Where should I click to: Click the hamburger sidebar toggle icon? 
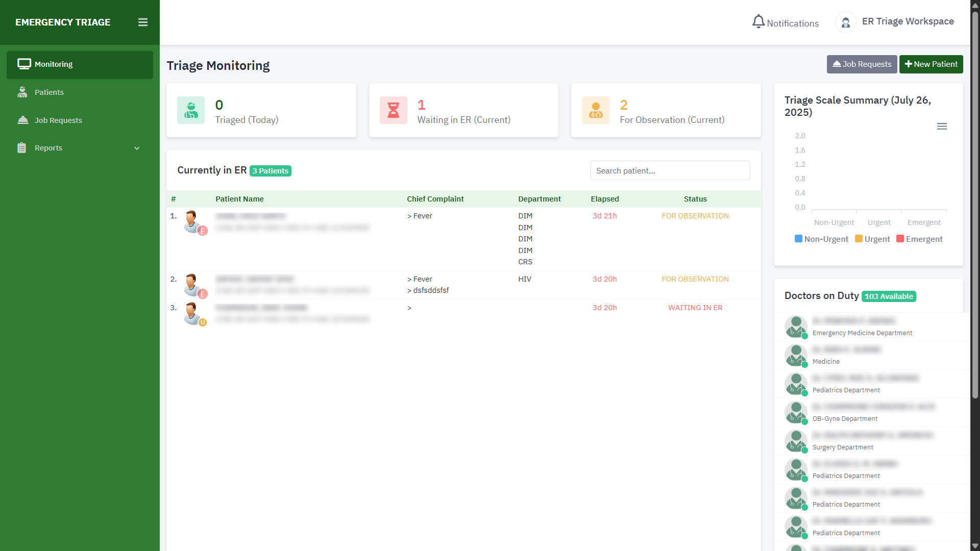click(x=143, y=22)
